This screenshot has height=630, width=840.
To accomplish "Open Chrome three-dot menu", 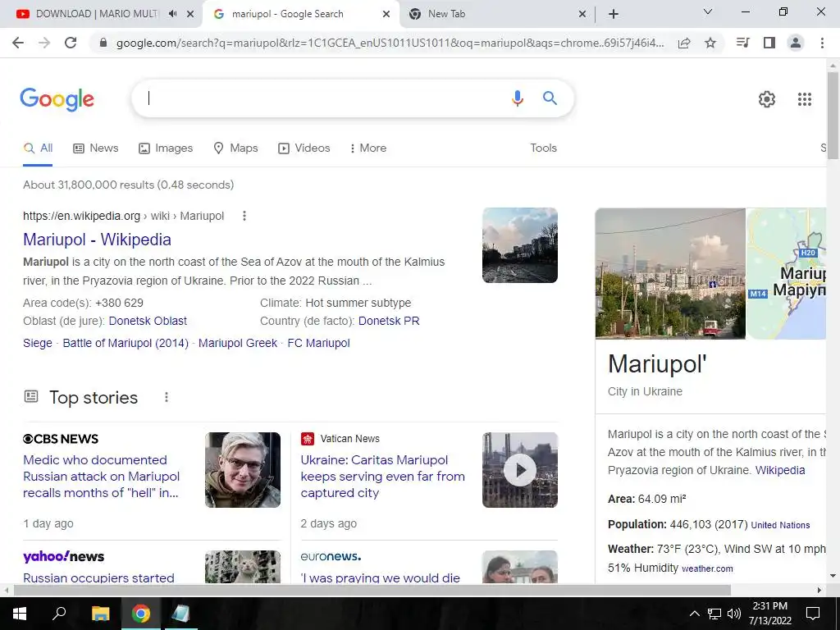I will point(822,43).
